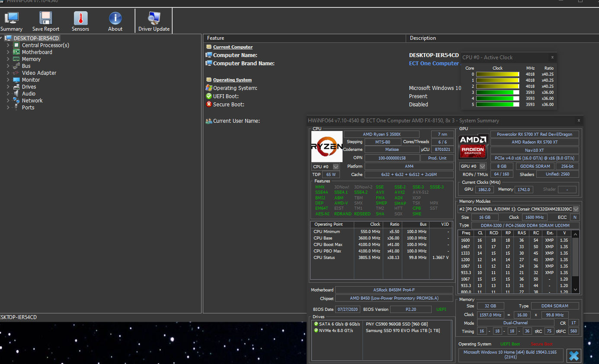Click core 0 clock bar in Active Clock
The image size is (599, 364).
[497, 74]
